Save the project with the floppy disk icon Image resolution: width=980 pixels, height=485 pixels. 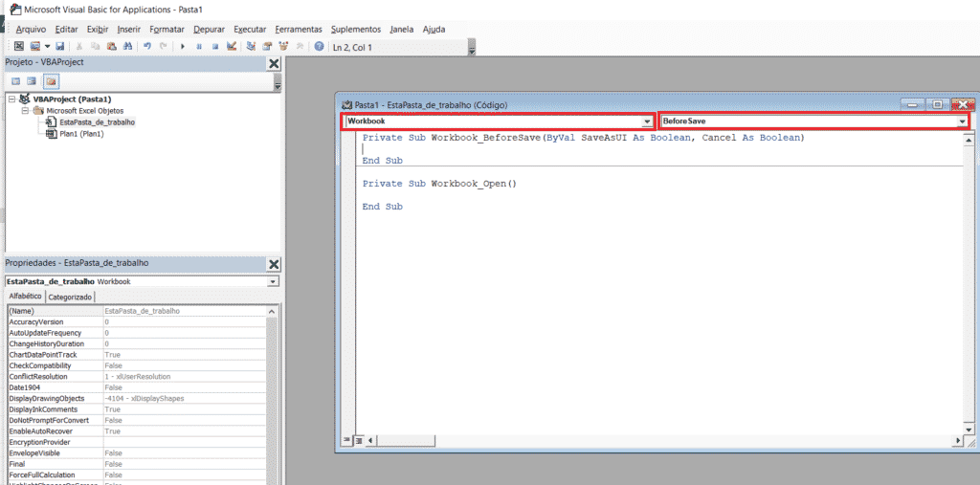[60, 46]
